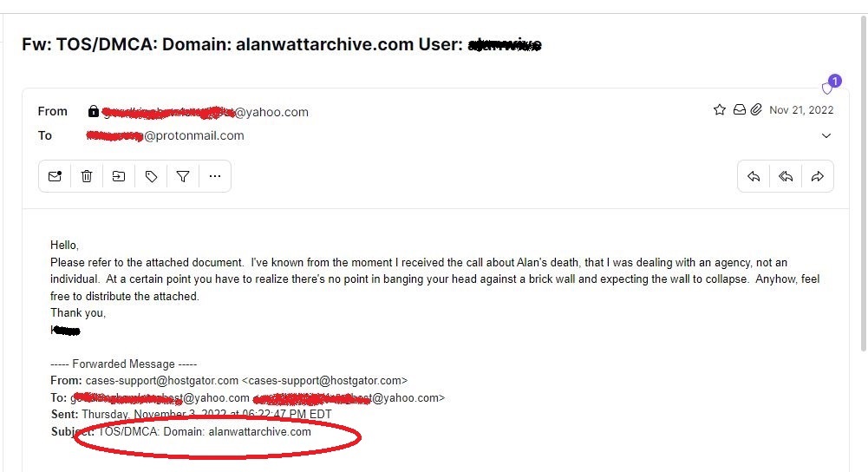Click the Nov 21, 2022 date

tap(801, 109)
